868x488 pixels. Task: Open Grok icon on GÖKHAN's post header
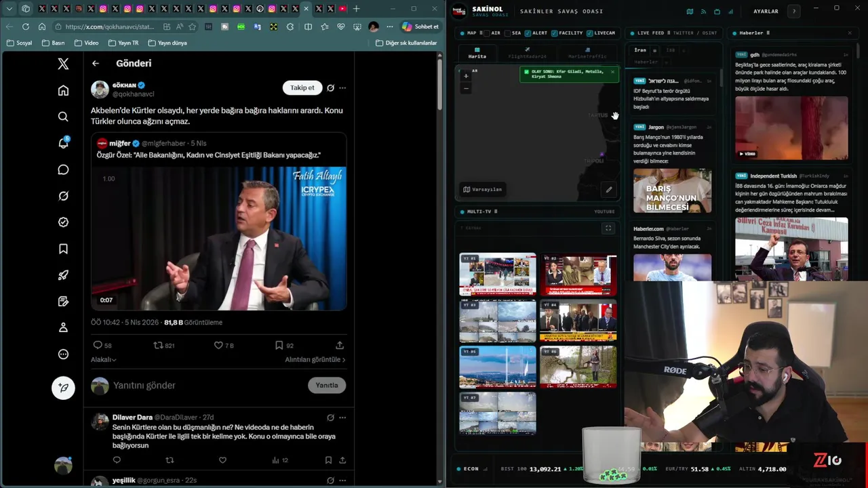[330, 87]
